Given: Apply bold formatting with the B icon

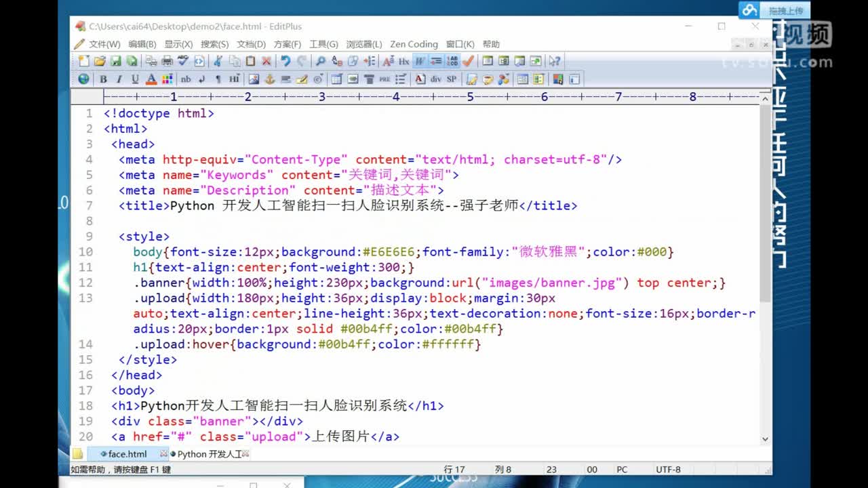Looking at the screenshot, I should 104,79.
